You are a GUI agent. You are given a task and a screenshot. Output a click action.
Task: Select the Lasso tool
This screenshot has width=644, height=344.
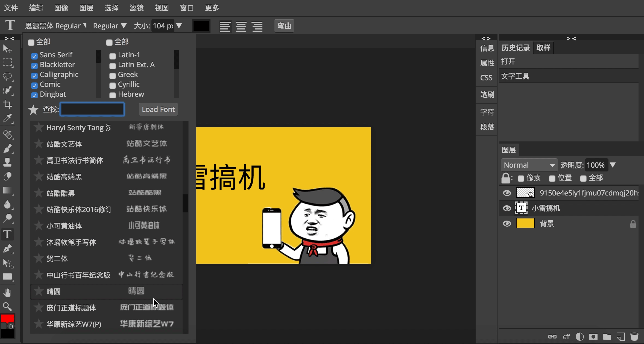[x=7, y=76]
